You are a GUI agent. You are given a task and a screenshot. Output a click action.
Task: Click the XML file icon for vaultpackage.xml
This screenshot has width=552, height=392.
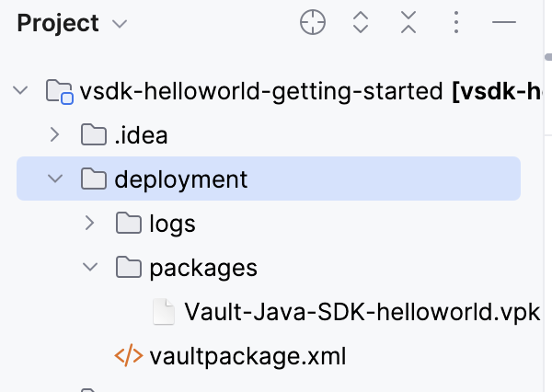128,356
